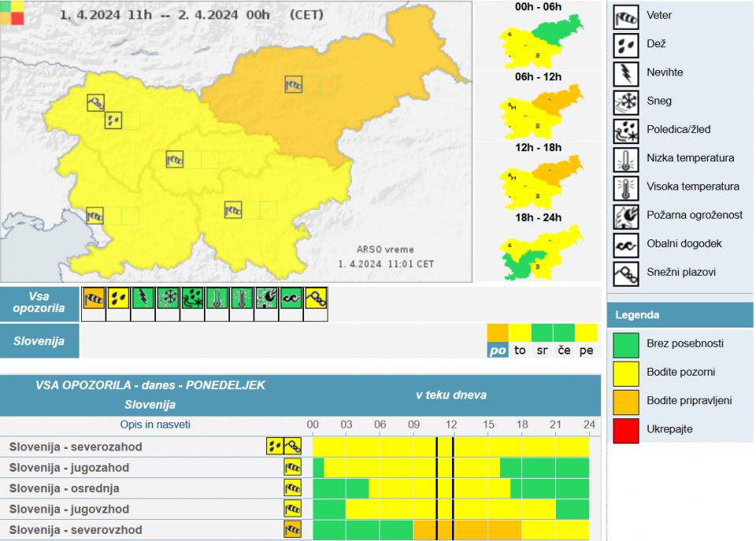Select the fire danger warning filter icon
Screen dimensions: 756x541
point(266,298)
